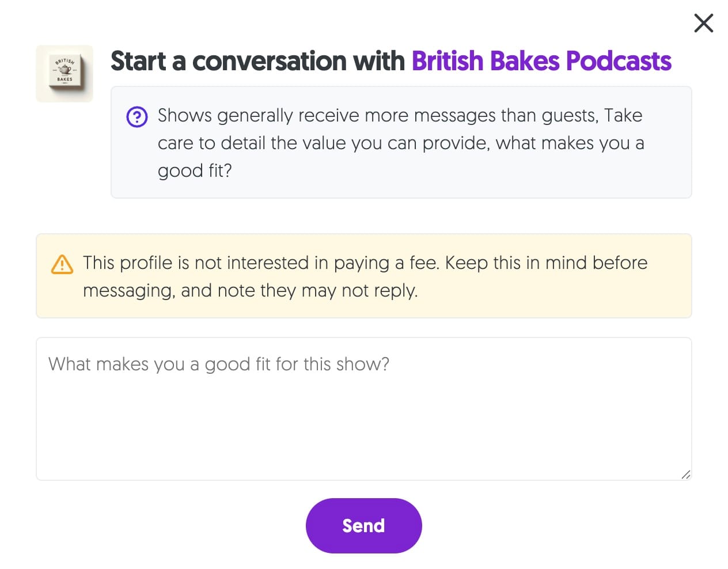Click the fee warning banner

[x=364, y=275]
